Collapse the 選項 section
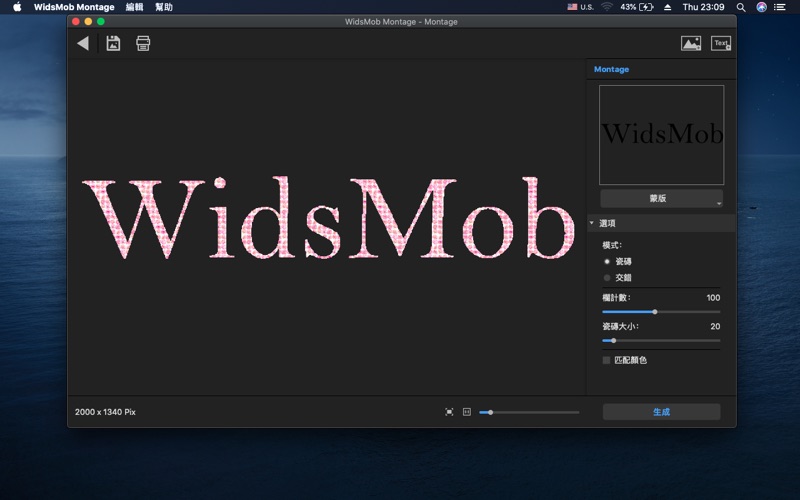Screen dimensions: 800x500 pyautogui.click(x=591, y=223)
